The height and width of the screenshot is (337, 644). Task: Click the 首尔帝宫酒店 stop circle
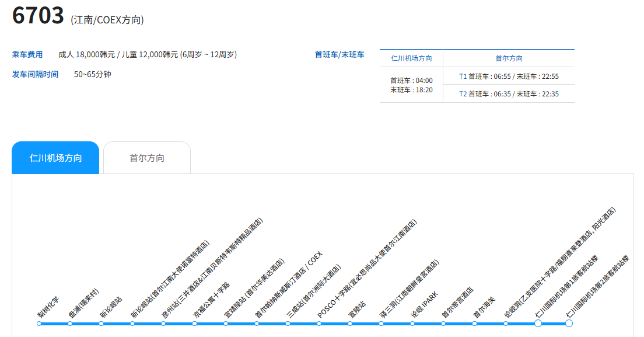click(443, 324)
